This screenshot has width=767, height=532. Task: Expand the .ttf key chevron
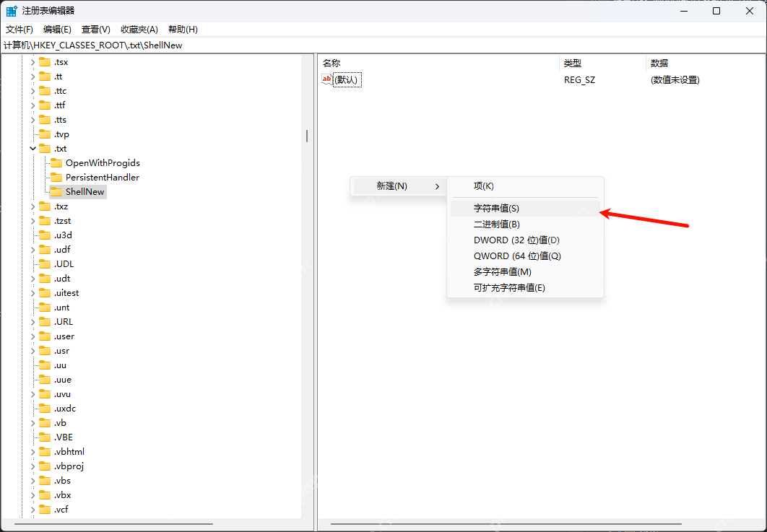coord(32,105)
